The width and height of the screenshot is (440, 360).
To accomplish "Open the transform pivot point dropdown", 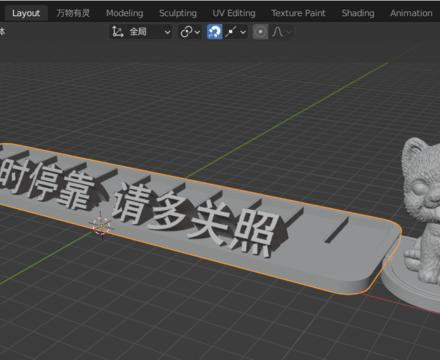I will tap(190, 32).
